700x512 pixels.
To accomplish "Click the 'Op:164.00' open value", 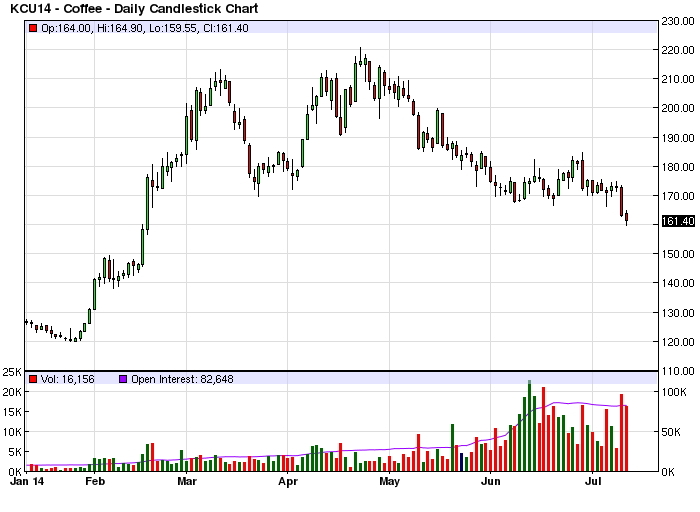I will coord(66,28).
